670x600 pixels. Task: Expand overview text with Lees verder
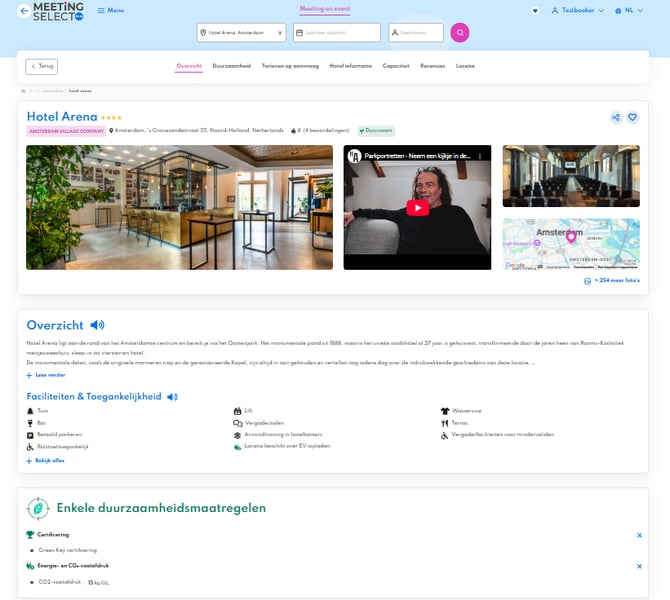(x=45, y=375)
